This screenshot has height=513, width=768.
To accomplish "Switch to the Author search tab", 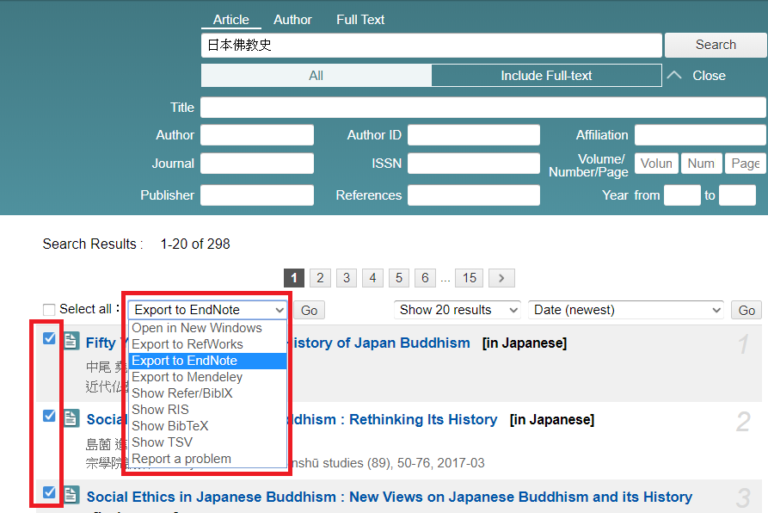I will [293, 19].
